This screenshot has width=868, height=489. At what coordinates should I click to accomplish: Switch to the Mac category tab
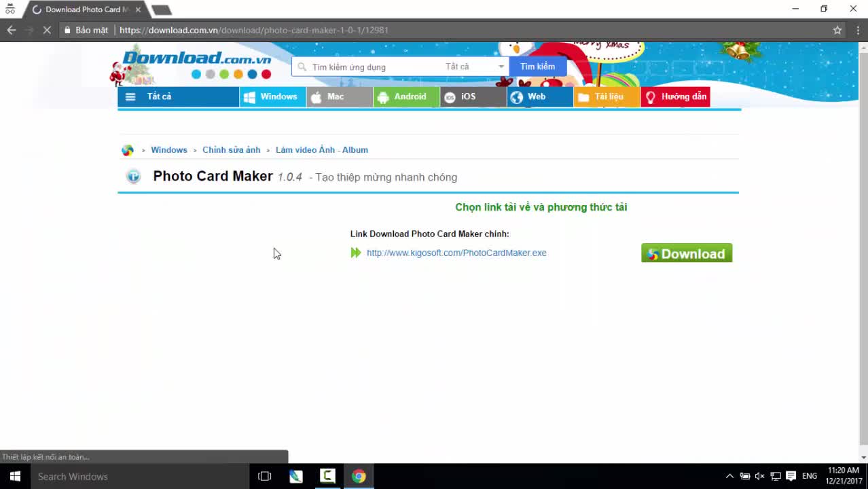340,96
